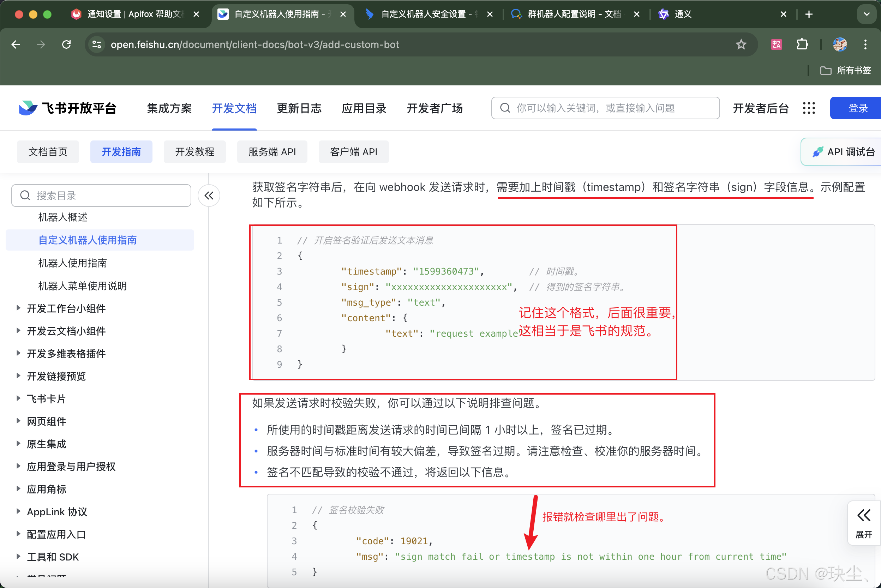
Task: Open the API 调试台 button
Action: coord(841,152)
